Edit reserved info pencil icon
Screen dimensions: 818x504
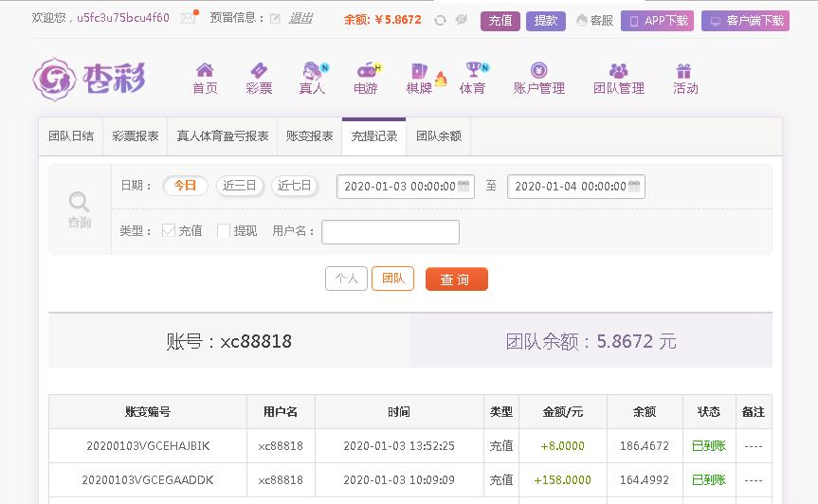[276, 19]
